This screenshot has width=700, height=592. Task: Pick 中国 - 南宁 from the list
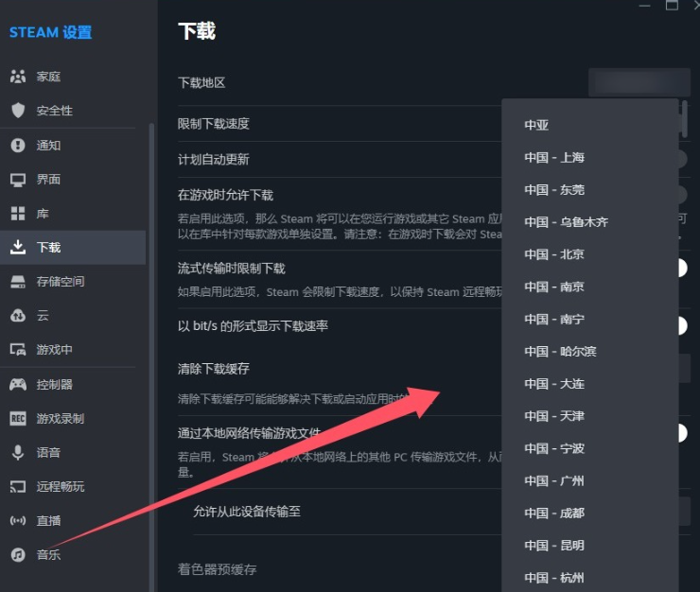[589, 320]
